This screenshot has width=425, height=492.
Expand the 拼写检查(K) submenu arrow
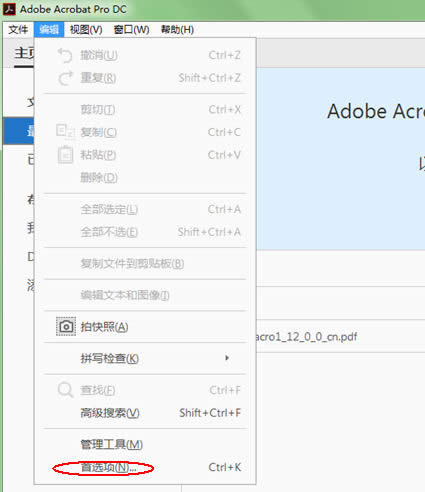coord(227,358)
